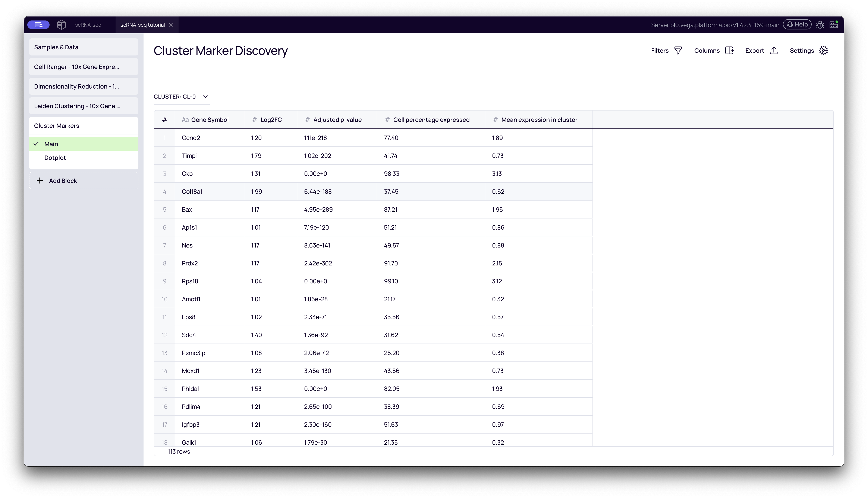Click the Columns management icon
The width and height of the screenshot is (868, 498).
[x=730, y=50]
